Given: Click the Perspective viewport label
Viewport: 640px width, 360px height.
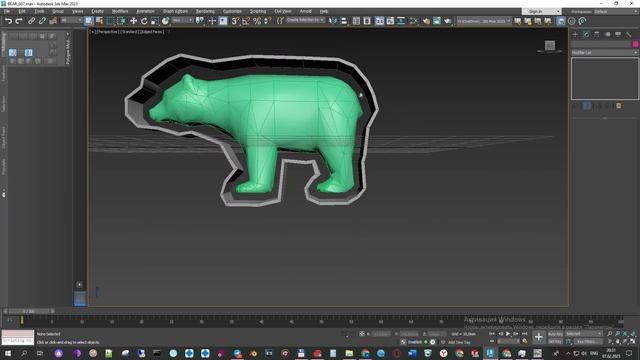Looking at the screenshot, I should tap(107, 31).
